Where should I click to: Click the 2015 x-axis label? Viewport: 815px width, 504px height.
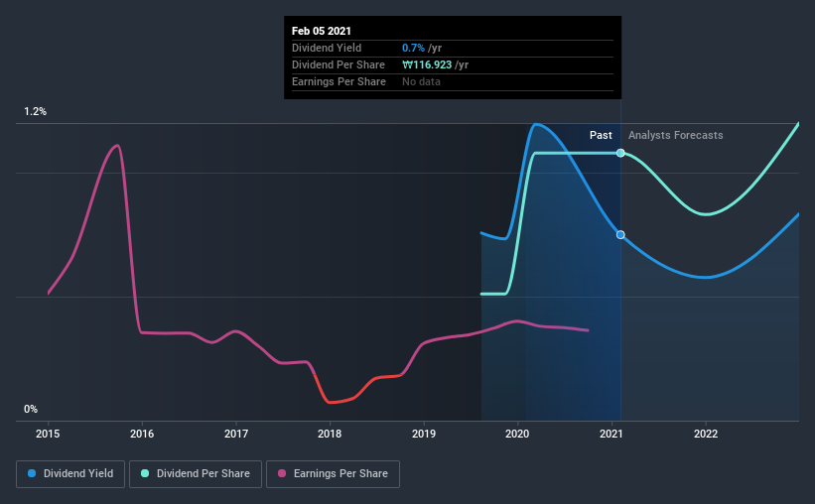click(48, 434)
